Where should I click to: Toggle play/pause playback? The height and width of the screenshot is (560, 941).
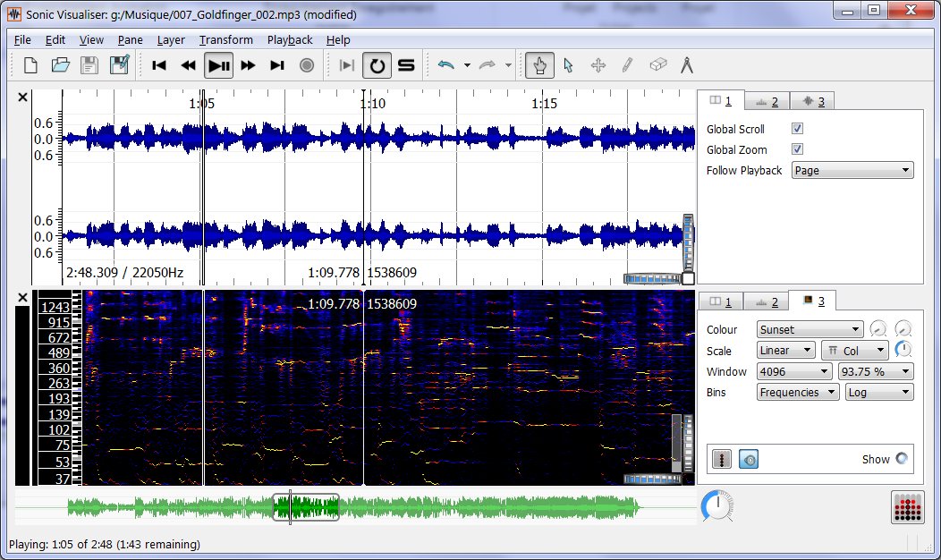tap(218, 65)
